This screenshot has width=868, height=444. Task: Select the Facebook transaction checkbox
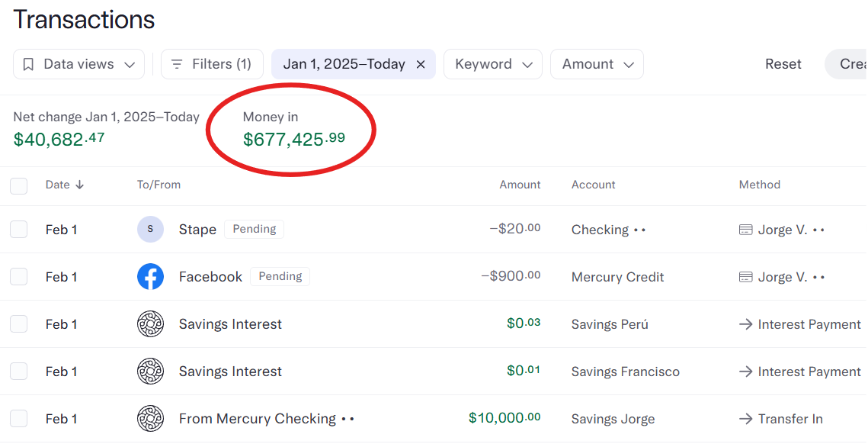pyautogui.click(x=19, y=277)
